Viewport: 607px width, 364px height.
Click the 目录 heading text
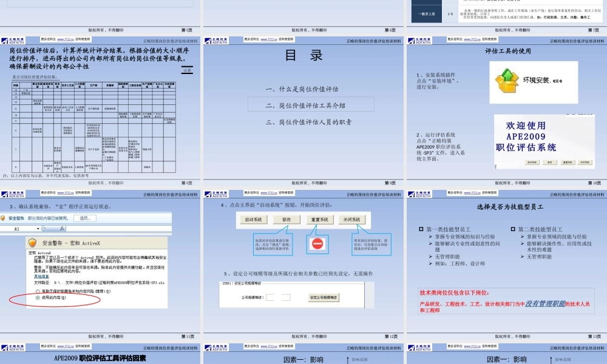point(303,56)
